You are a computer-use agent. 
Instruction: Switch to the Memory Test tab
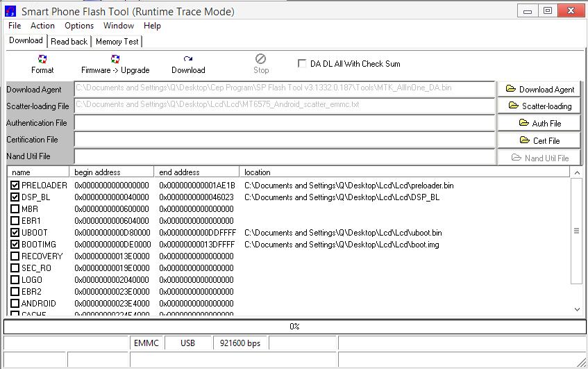point(117,42)
